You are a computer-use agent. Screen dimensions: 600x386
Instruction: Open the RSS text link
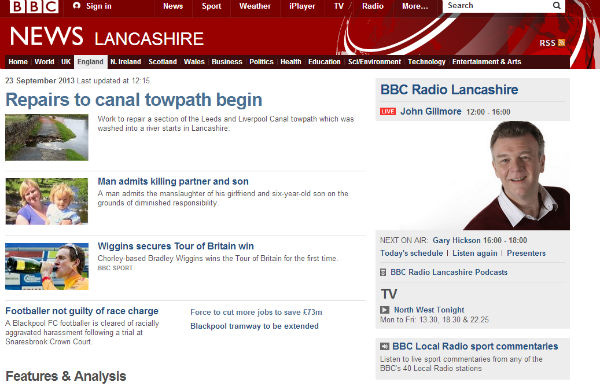click(547, 43)
